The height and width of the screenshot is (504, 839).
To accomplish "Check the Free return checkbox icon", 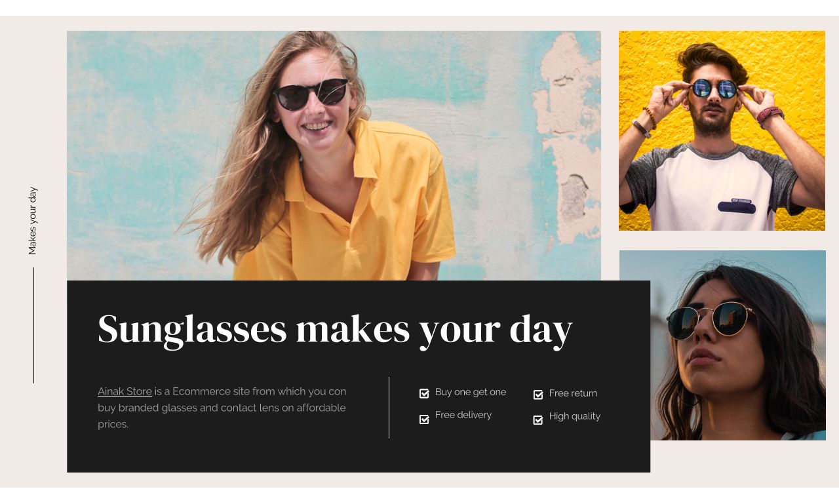I will 538,395.
